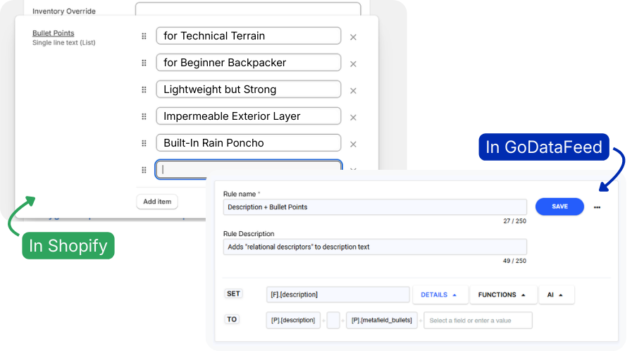Expand the FUNCTIONS dropdown
Screen dimensions: 644x351
503,295
